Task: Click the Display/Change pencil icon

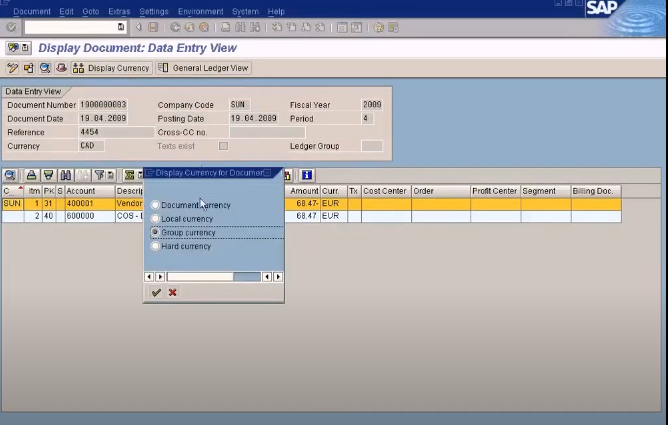Action: (x=12, y=68)
